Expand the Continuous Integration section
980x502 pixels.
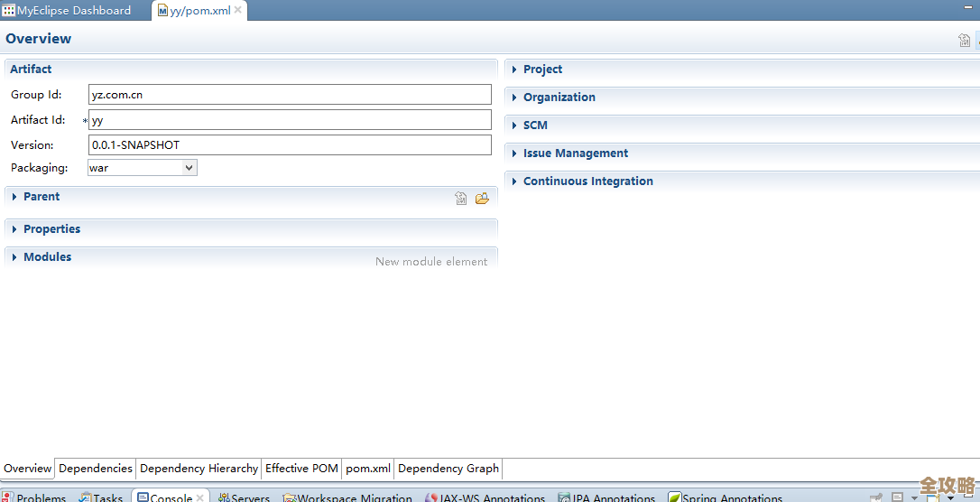point(587,181)
